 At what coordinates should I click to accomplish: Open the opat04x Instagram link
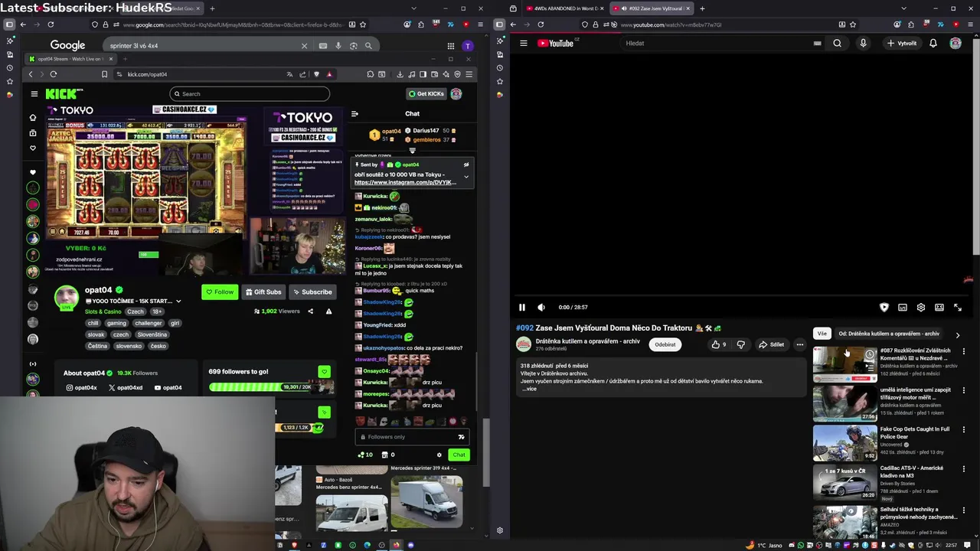pyautogui.click(x=82, y=387)
